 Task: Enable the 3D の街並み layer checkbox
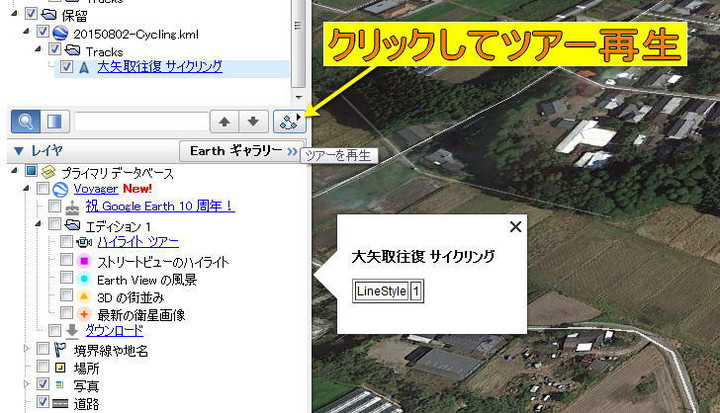(x=67, y=297)
